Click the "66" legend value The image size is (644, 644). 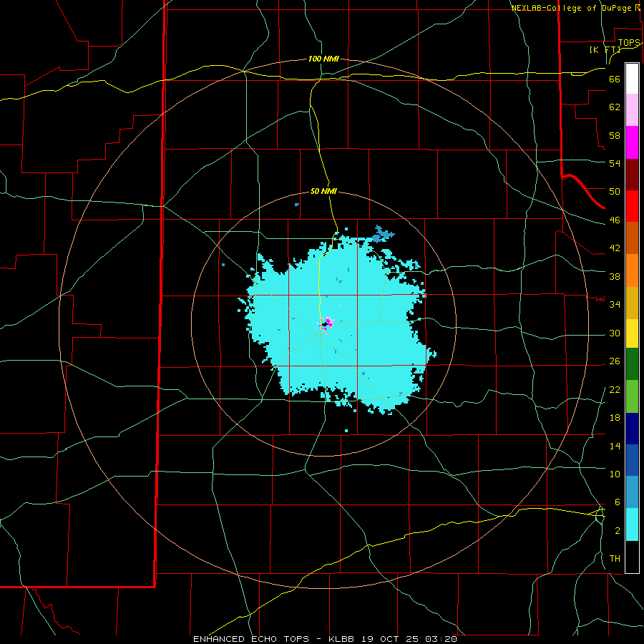pos(615,79)
